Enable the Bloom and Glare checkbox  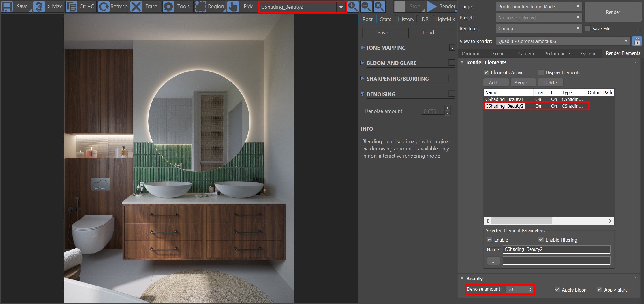pyautogui.click(x=452, y=63)
